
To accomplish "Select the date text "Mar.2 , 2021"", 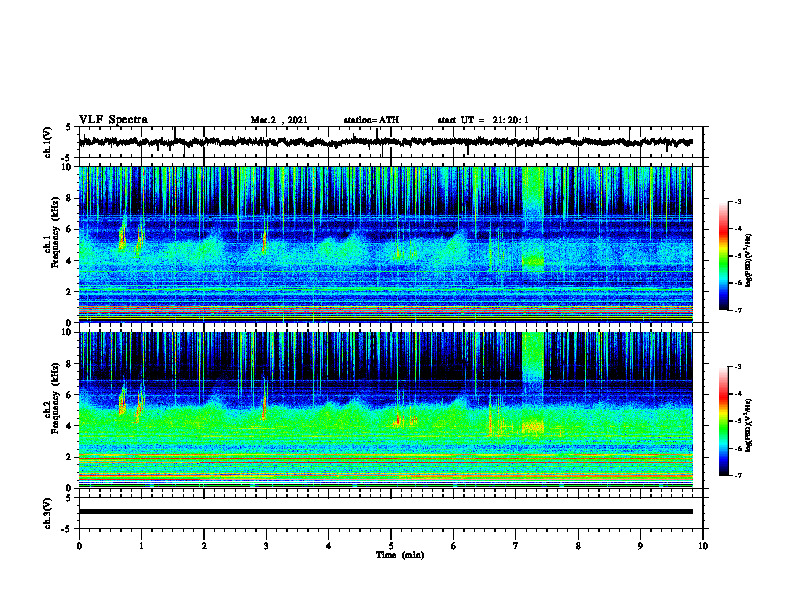I will click(x=279, y=120).
